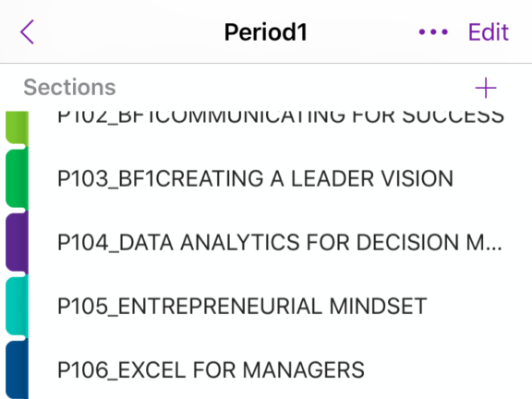Select the teal P105 section tab
532x399 pixels.
[17, 306]
